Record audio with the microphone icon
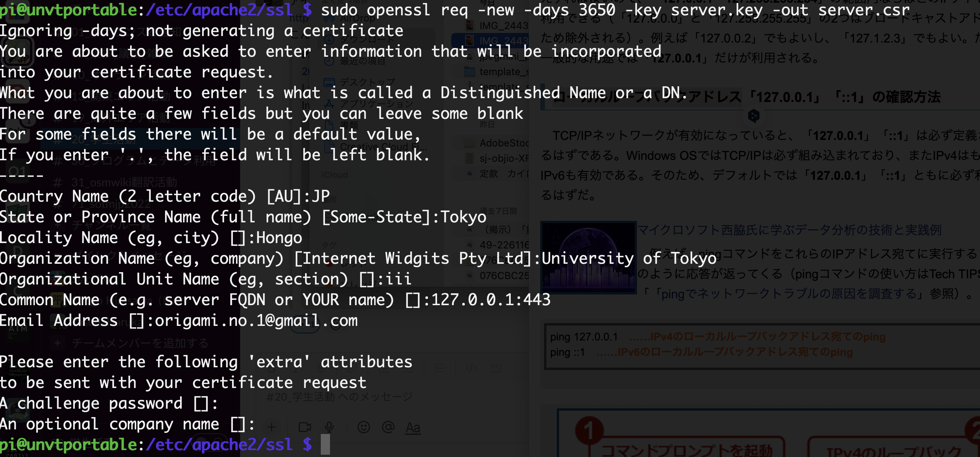Viewport: 980px width, 457px height. (x=330, y=427)
